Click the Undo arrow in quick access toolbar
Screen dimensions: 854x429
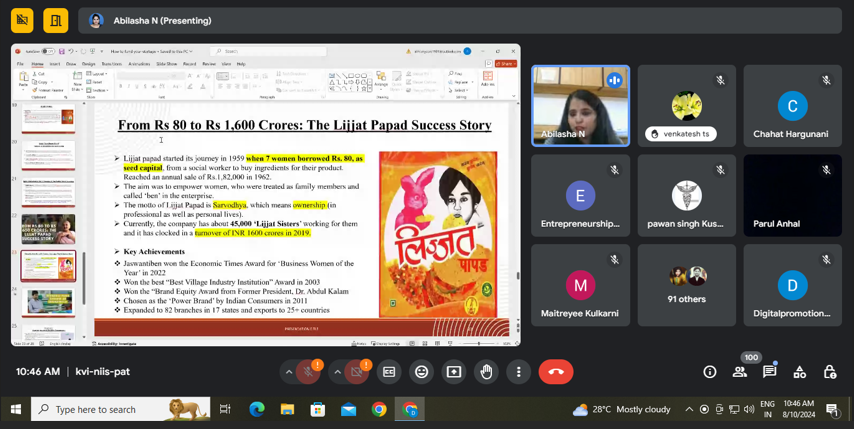pyautogui.click(x=71, y=51)
